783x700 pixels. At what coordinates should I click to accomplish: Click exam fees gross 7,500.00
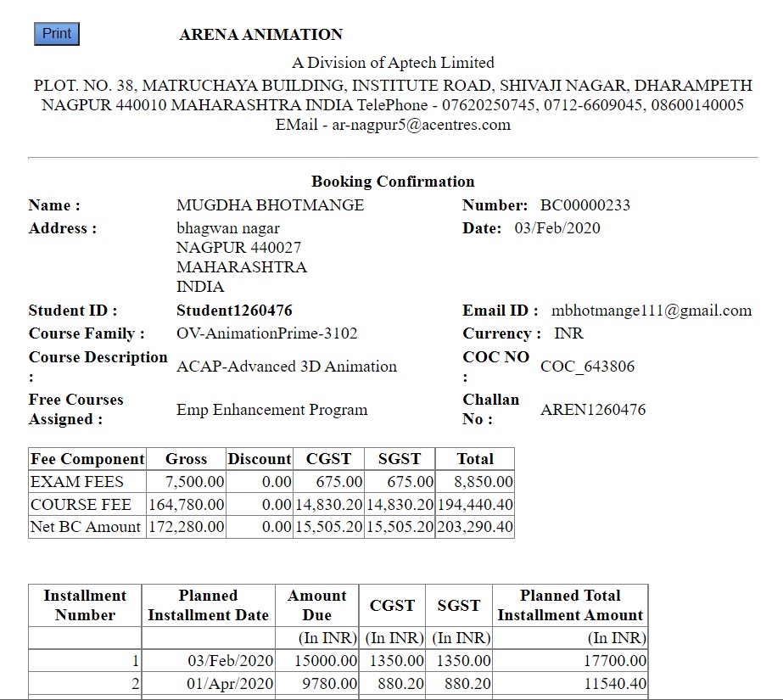[x=195, y=481]
